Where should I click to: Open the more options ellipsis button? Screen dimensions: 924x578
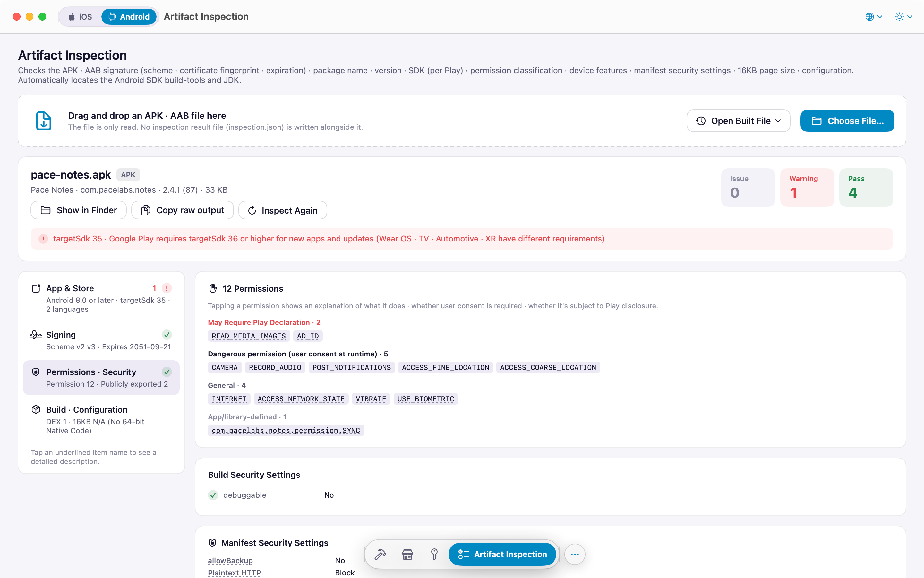click(x=575, y=554)
